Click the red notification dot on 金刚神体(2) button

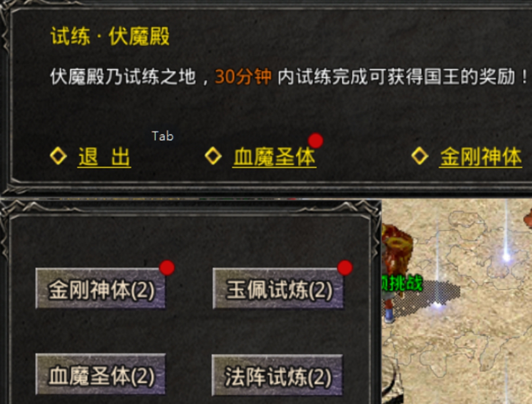coord(167,268)
